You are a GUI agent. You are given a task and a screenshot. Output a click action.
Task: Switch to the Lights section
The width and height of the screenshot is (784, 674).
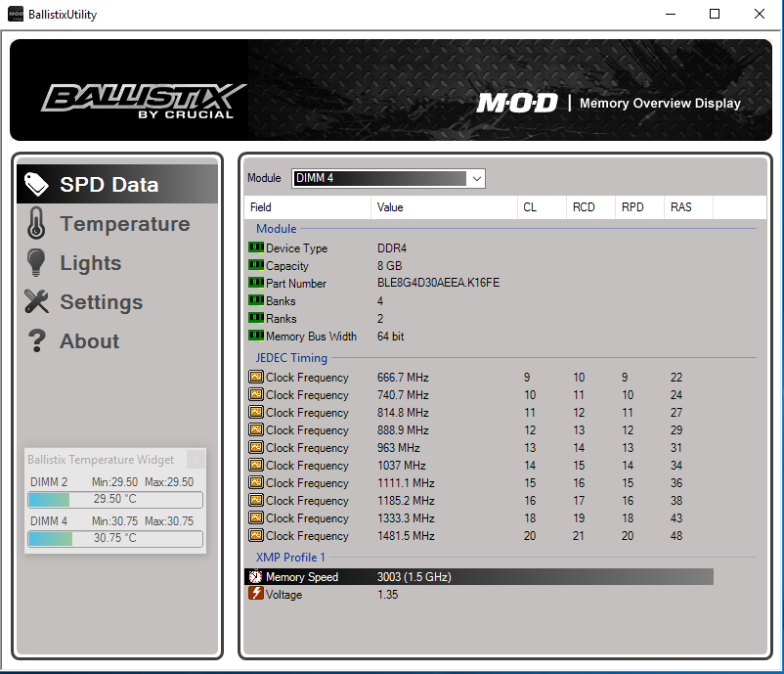tap(117, 263)
